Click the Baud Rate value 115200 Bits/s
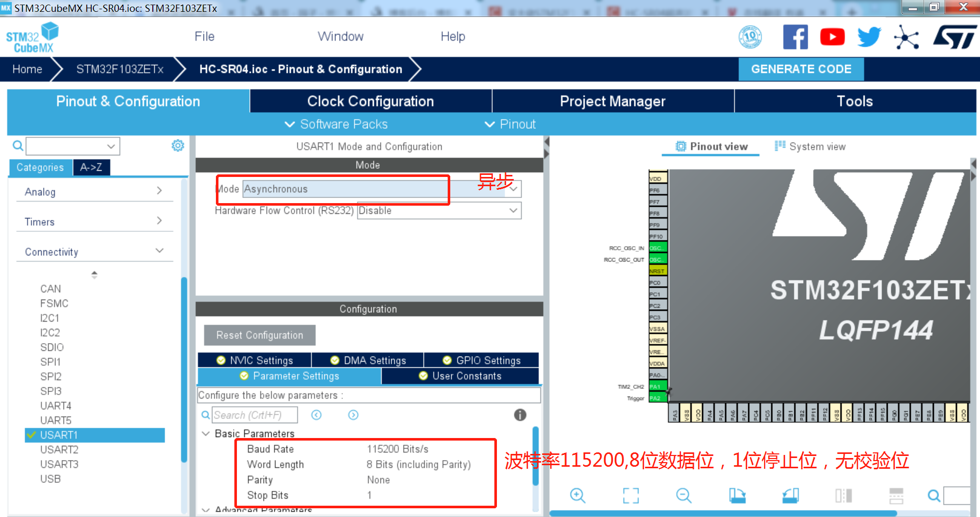Screen dimensions: 980x517 coord(397,449)
